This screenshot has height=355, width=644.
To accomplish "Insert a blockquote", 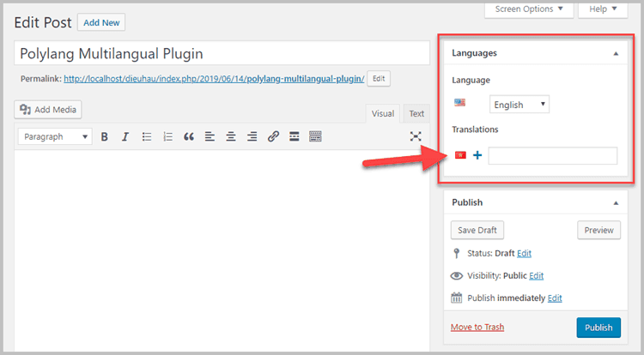I will point(189,136).
